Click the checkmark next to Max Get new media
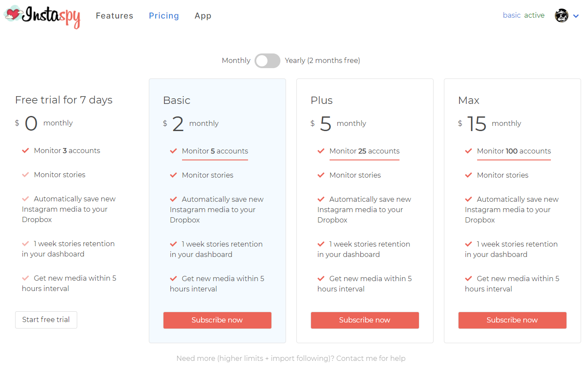 click(x=469, y=279)
